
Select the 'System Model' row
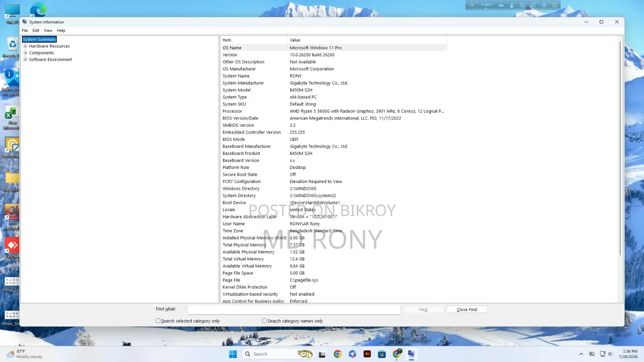(x=334, y=90)
